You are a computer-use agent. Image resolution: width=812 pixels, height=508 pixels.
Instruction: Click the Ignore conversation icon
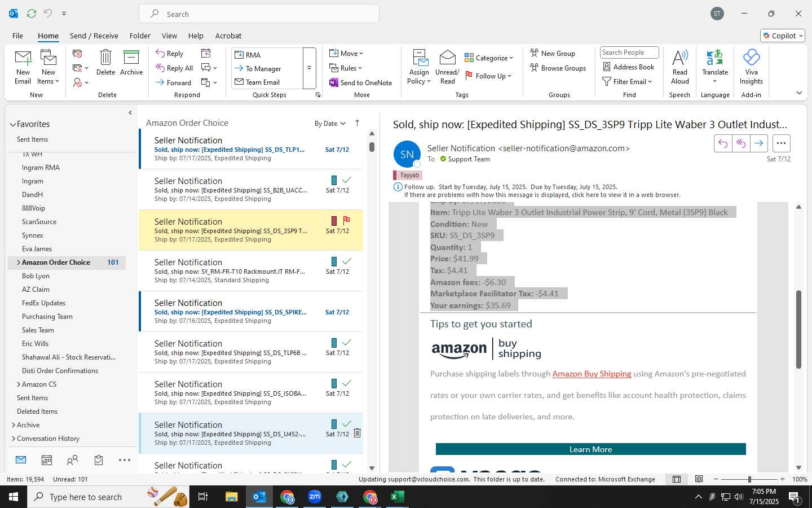pos(77,53)
